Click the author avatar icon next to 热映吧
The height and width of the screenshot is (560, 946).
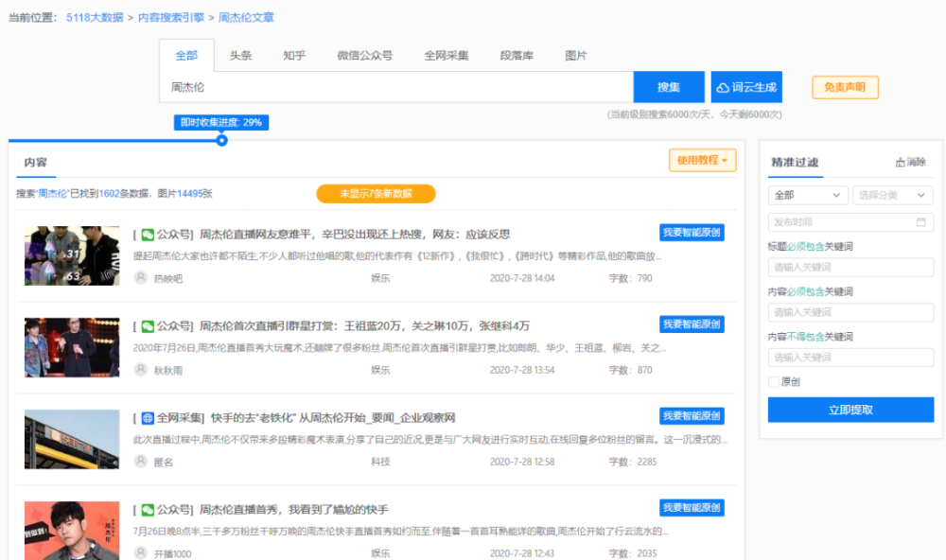click(141, 278)
